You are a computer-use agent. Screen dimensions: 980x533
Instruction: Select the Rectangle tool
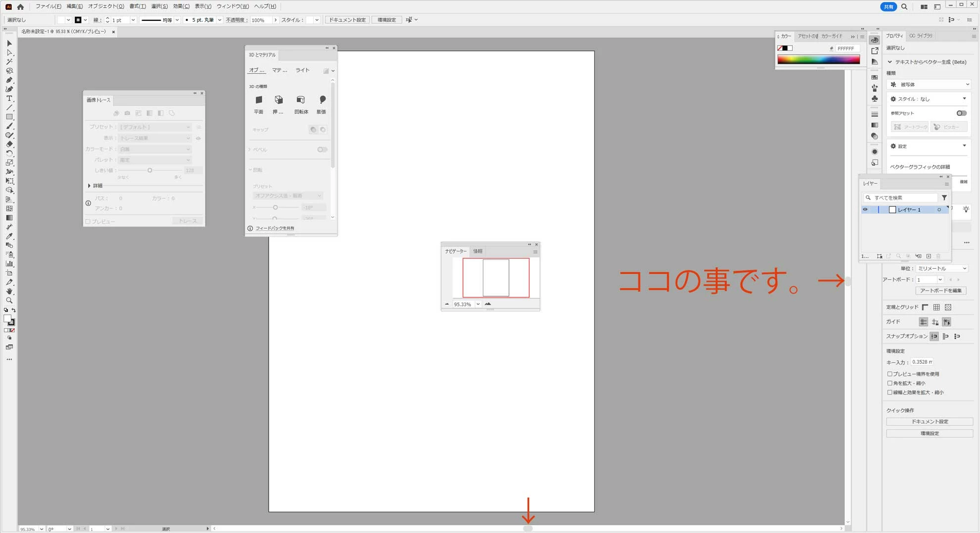(x=9, y=117)
